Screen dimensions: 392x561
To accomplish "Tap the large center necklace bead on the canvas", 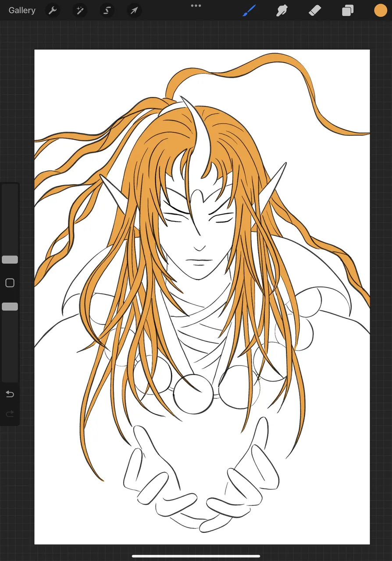I will click(x=193, y=394).
